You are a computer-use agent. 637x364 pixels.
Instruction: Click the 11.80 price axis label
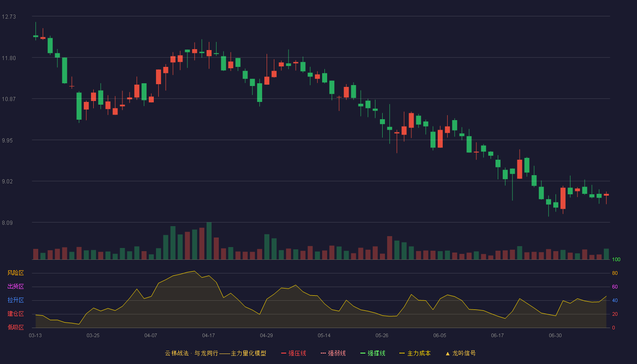pos(9,58)
